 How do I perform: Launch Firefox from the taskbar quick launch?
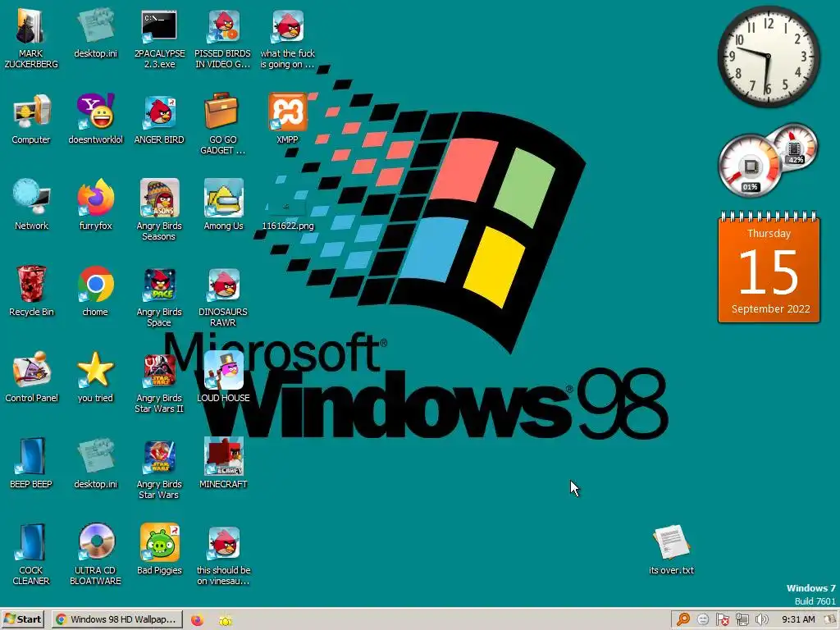pos(197,620)
